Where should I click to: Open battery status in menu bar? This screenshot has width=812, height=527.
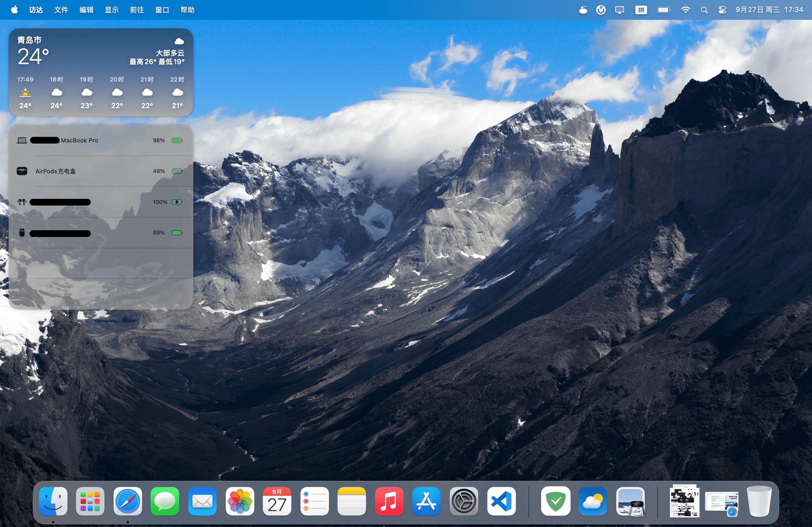click(x=664, y=10)
